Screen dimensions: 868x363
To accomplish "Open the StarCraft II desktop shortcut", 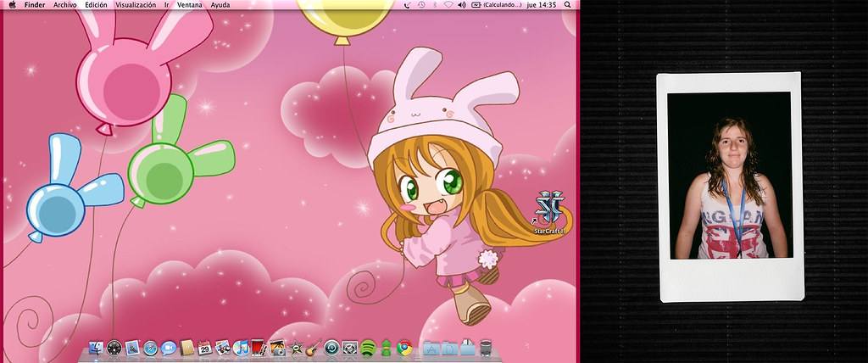I will pos(549,212).
